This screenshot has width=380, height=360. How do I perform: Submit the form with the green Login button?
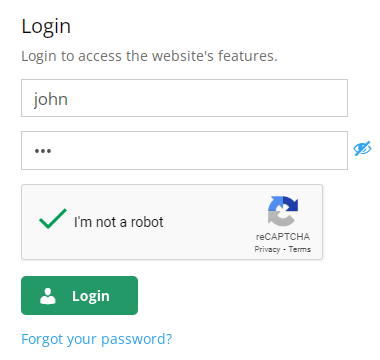pos(79,295)
